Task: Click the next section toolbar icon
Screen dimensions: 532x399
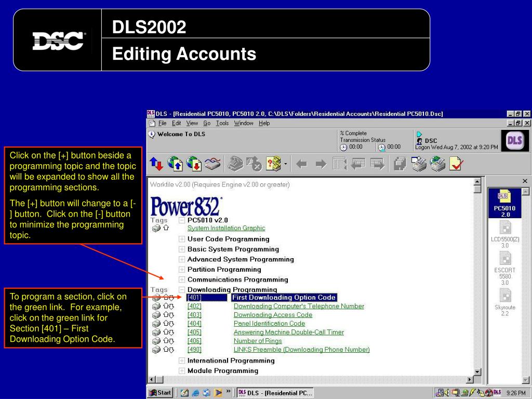Action: pyautogui.click(x=377, y=164)
